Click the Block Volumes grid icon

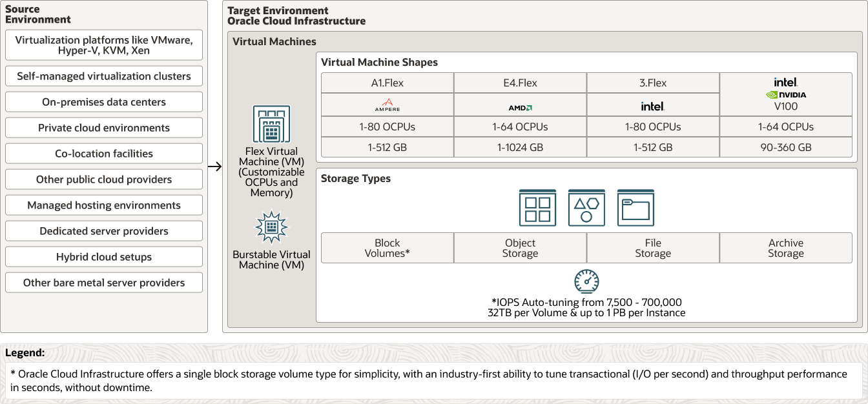[x=537, y=207]
